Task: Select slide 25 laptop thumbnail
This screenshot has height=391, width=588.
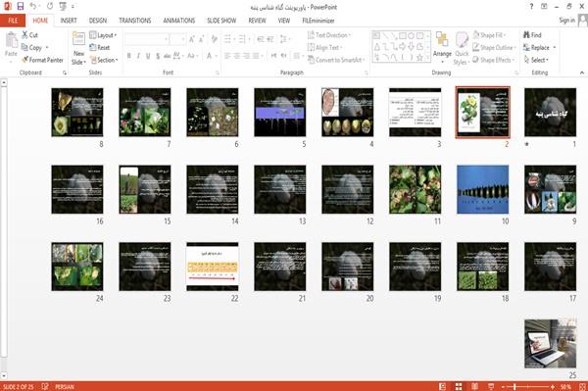Action: (x=550, y=343)
